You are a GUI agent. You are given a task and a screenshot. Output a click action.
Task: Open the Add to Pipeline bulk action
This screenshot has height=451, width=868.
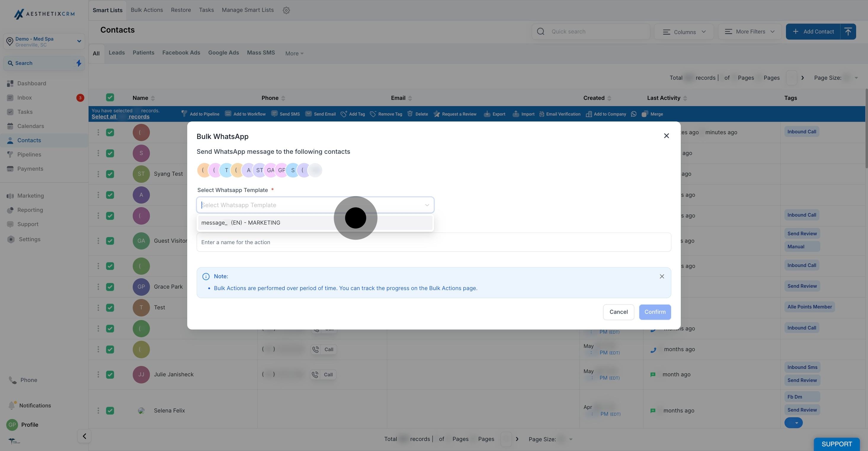tap(200, 114)
